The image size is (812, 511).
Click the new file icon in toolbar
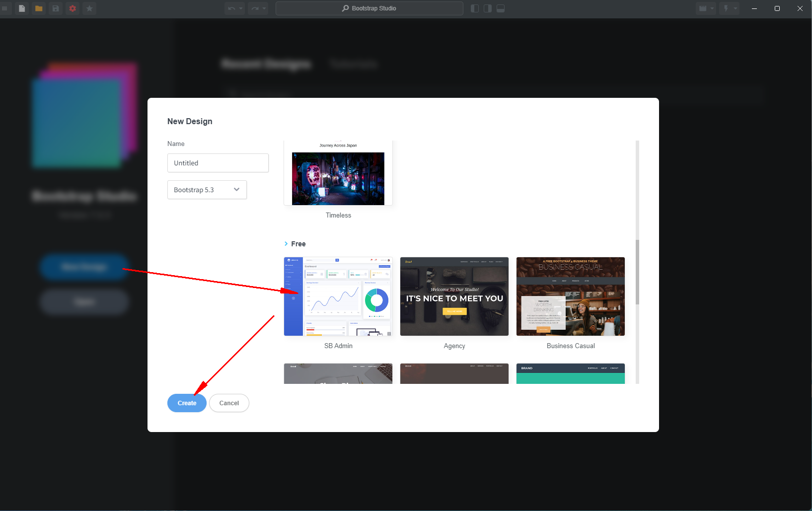tap(22, 8)
